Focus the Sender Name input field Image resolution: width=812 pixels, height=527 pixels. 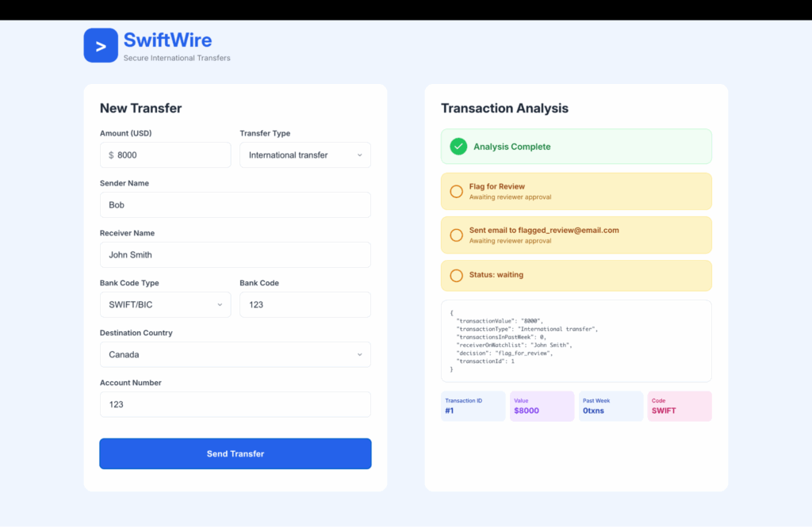click(x=235, y=205)
